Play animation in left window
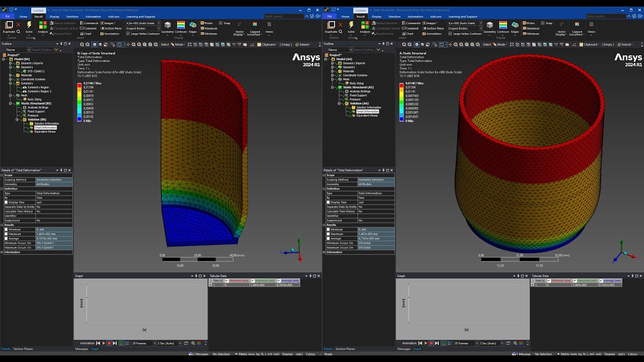 pos(104,343)
